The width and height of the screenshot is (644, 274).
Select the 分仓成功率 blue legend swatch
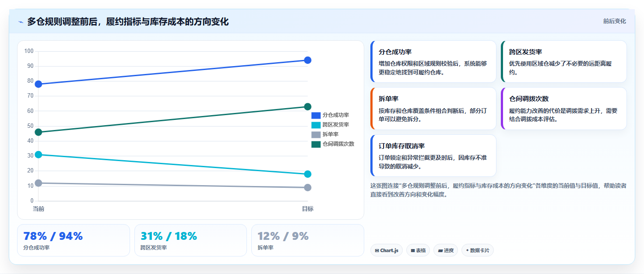point(316,115)
